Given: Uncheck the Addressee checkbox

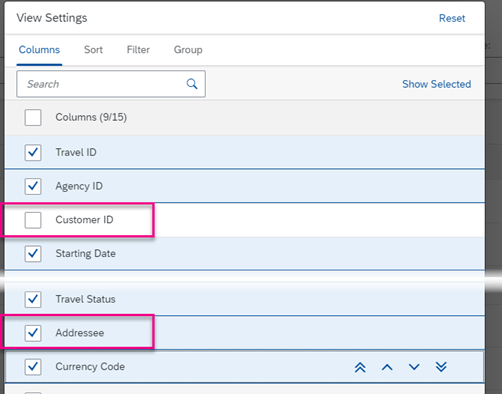Looking at the screenshot, I should [x=33, y=333].
